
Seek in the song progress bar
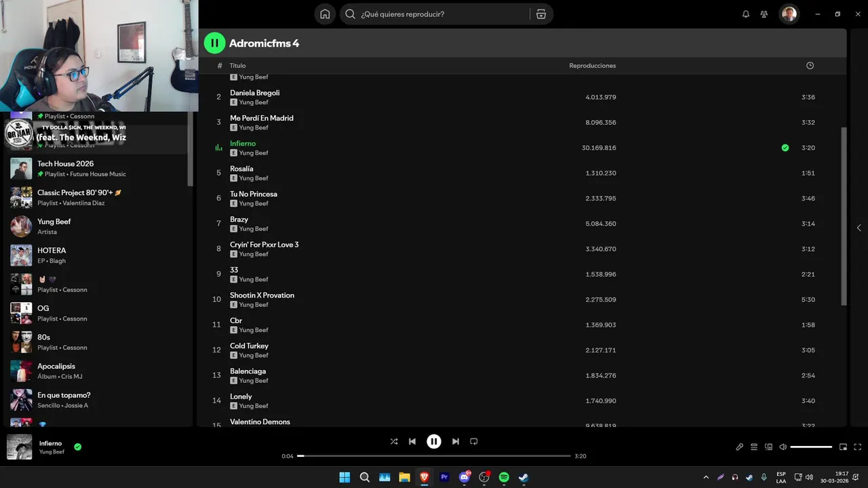(434, 456)
